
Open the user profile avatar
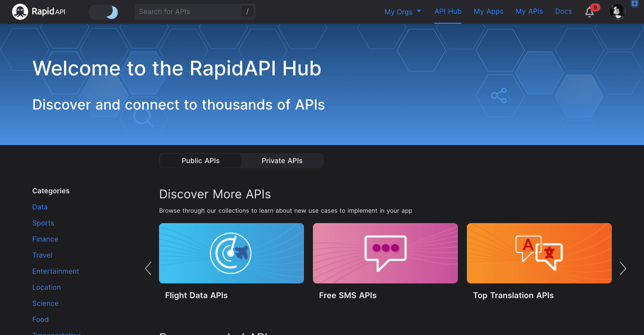(x=617, y=12)
